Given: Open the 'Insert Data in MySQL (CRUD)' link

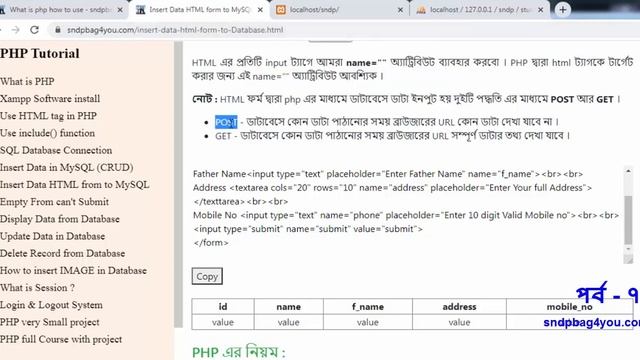Looking at the screenshot, I should (x=67, y=167).
